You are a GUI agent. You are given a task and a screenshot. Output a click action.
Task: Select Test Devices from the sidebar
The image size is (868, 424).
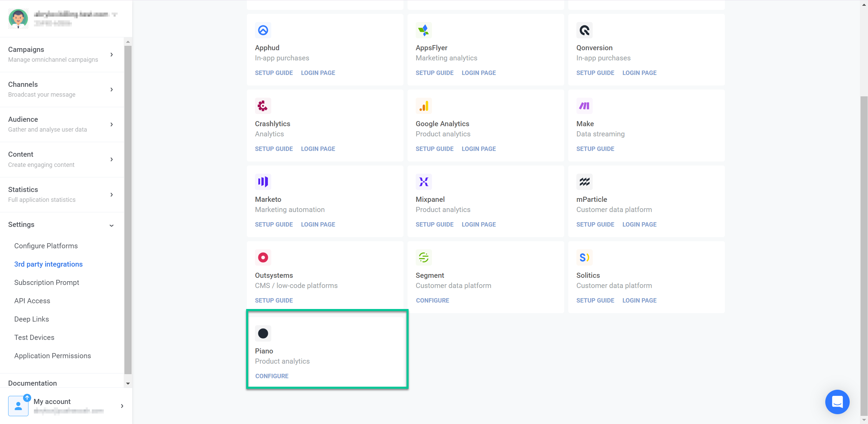point(34,337)
